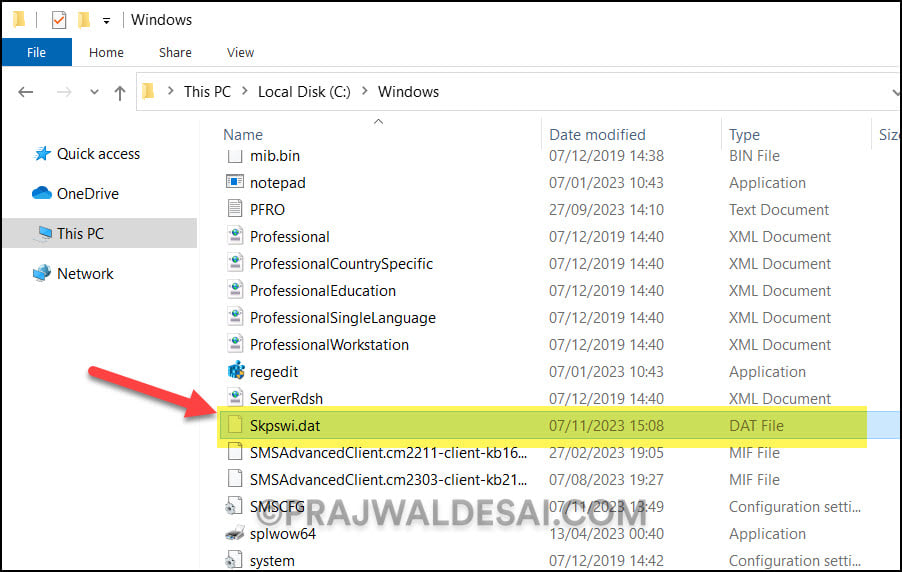Click This PC in the address breadcrumb
Image resolution: width=902 pixels, height=572 pixels.
click(207, 91)
